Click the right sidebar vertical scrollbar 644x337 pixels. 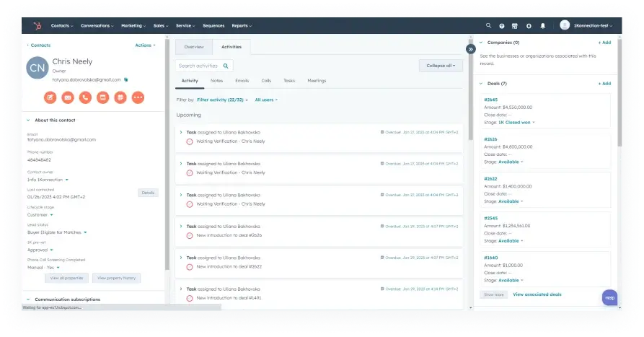point(619,92)
